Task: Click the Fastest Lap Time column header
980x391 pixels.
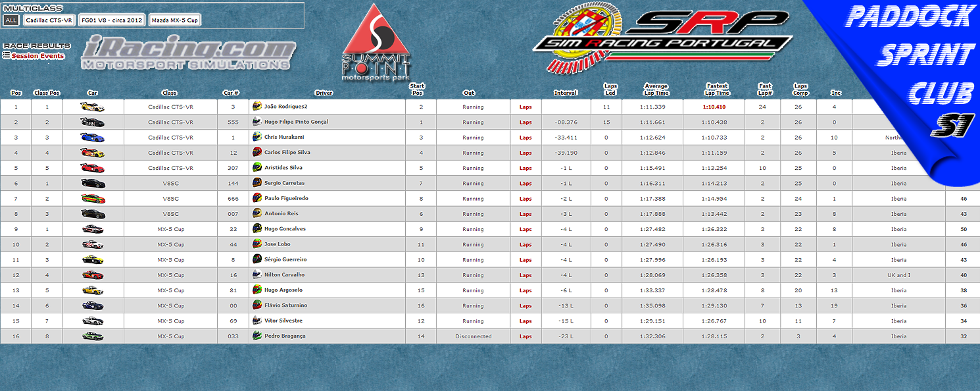Action: click(x=717, y=90)
